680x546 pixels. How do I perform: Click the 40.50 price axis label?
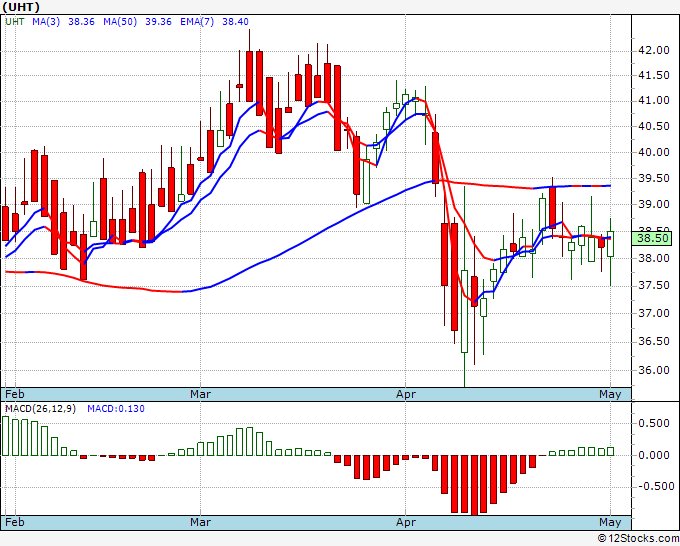pyautogui.click(x=654, y=127)
